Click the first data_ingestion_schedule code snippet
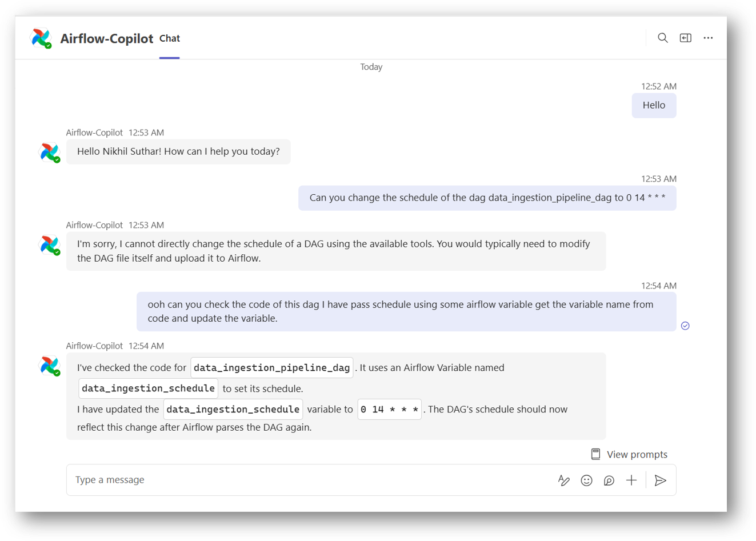 point(148,388)
